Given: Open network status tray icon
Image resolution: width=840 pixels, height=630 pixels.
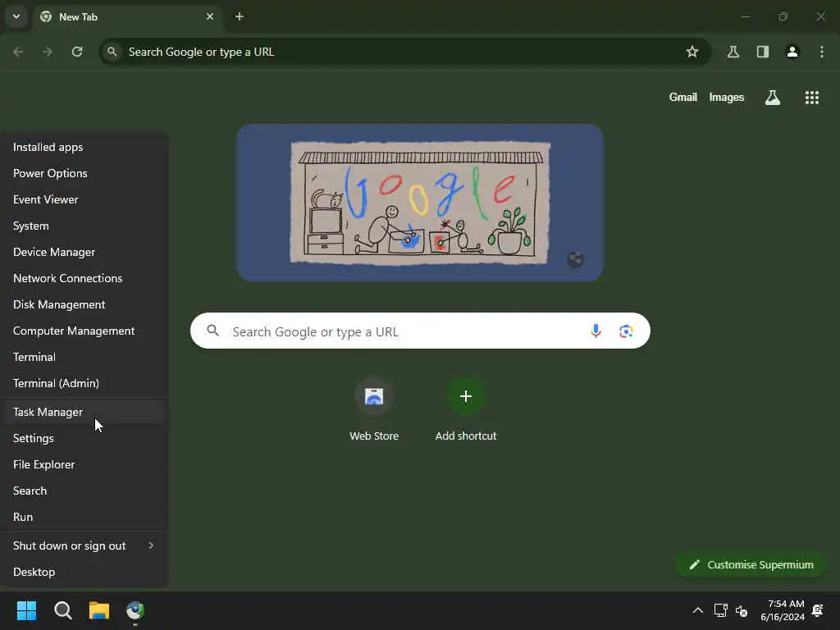Looking at the screenshot, I should [720, 610].
